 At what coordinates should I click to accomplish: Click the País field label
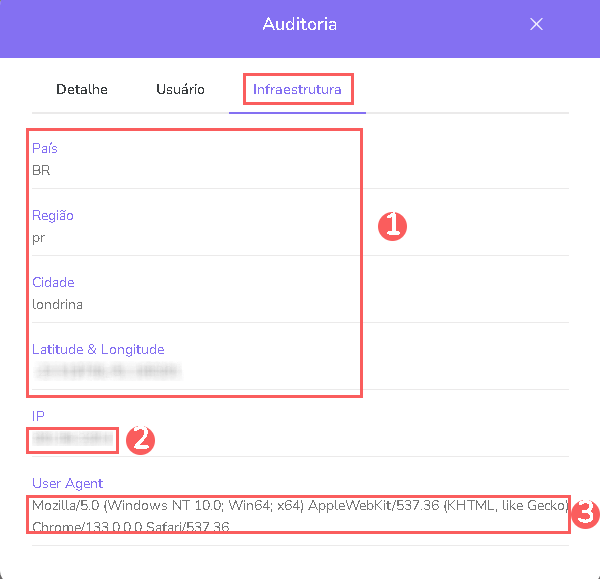click(x=45, y=148)
